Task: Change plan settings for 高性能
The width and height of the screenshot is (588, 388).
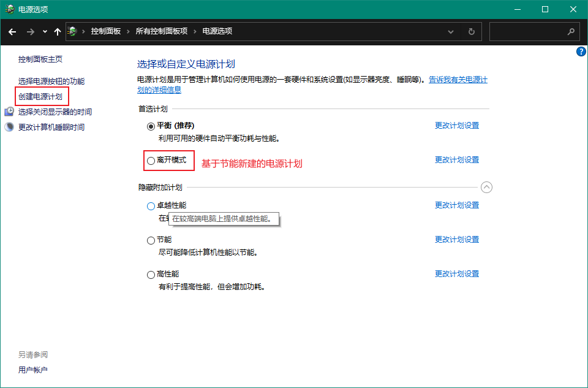Action: click(x=457, y=274)
